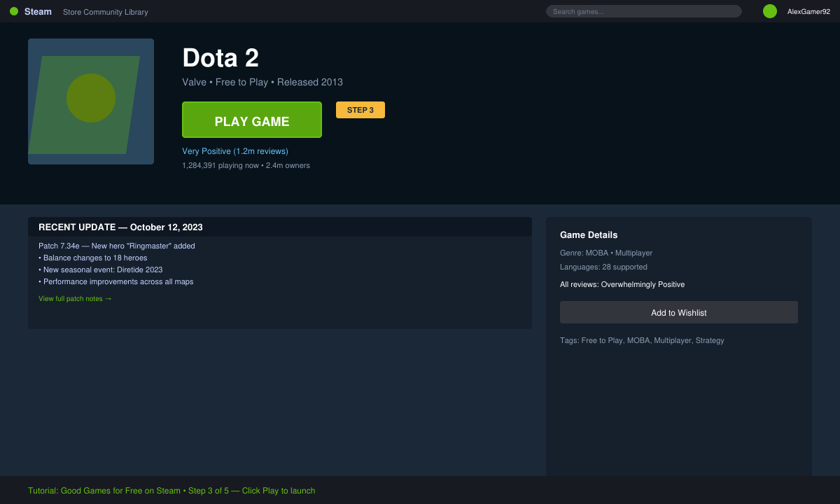The image size is (840, 504).
Task: Open the AlexGamer92 green avatar circle
Action: tap(770, 11)
